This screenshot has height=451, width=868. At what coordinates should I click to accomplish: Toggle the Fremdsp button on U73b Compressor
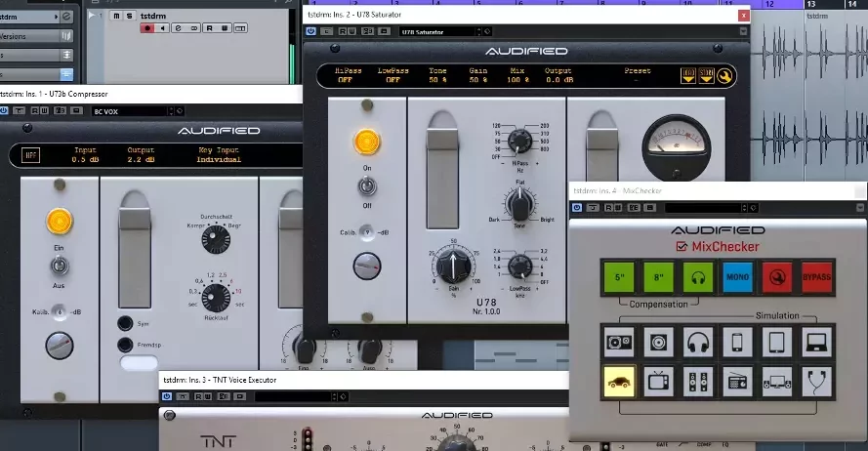(125, 345)
